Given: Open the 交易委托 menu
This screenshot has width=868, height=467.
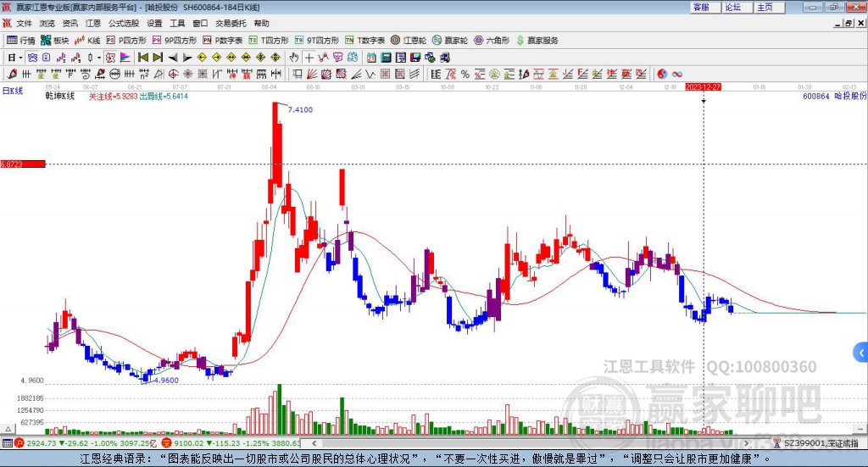Looking at the screenshot, I should (231, 23).
